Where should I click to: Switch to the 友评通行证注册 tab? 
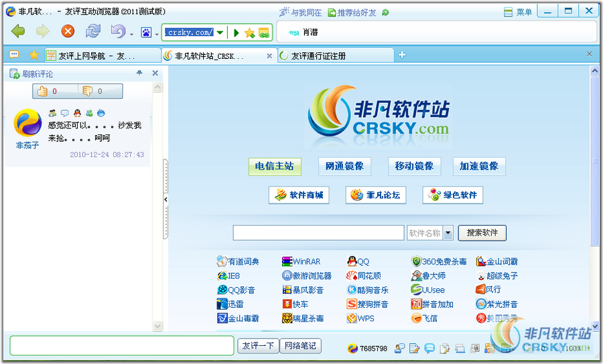pos(336,56)
